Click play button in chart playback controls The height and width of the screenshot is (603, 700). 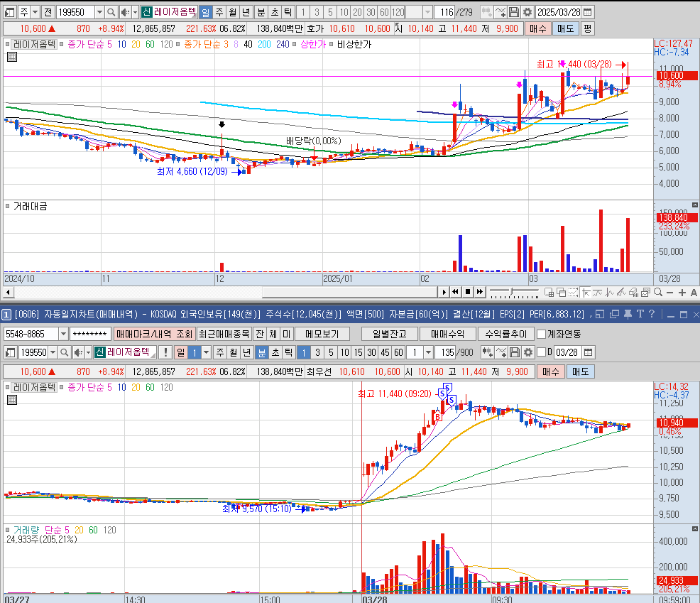(444, 292)
